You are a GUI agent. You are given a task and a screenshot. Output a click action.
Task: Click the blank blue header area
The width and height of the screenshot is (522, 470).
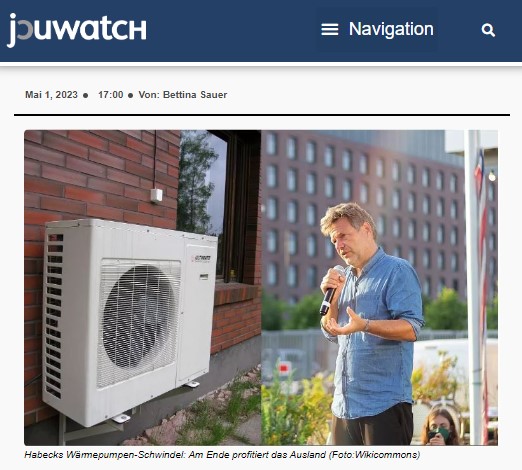point(230,31)
